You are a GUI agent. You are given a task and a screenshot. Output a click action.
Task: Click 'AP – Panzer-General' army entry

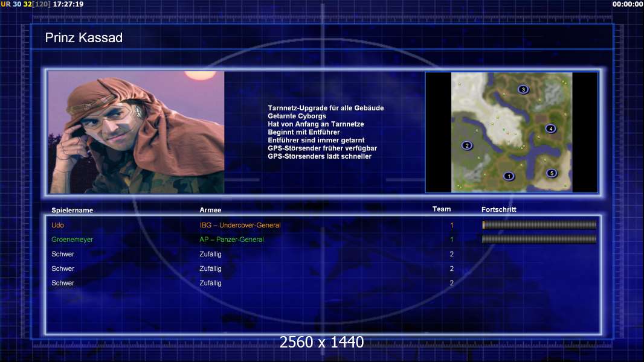click(x=231, y=240)
